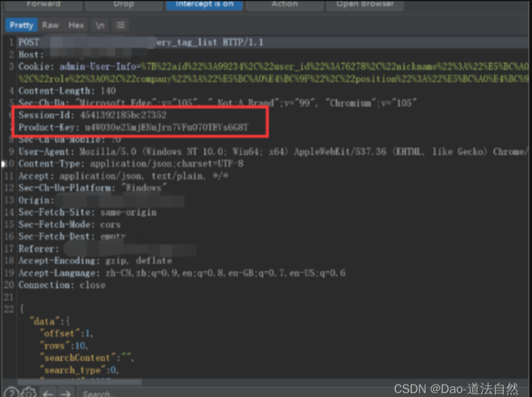Place cursor on the Product-Key header value
The image size is (532, 397).
(x=166, y=127)
